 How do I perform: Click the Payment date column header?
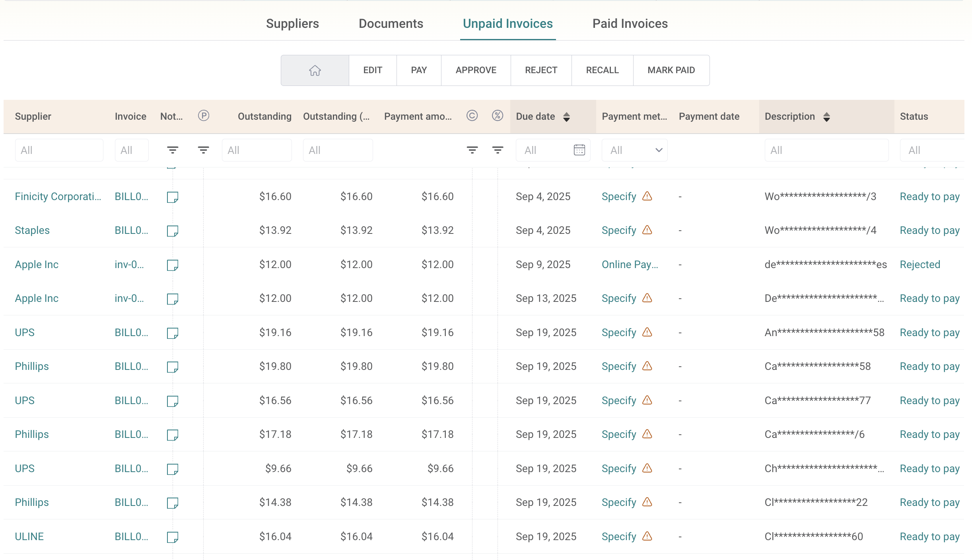pos(709,117)
